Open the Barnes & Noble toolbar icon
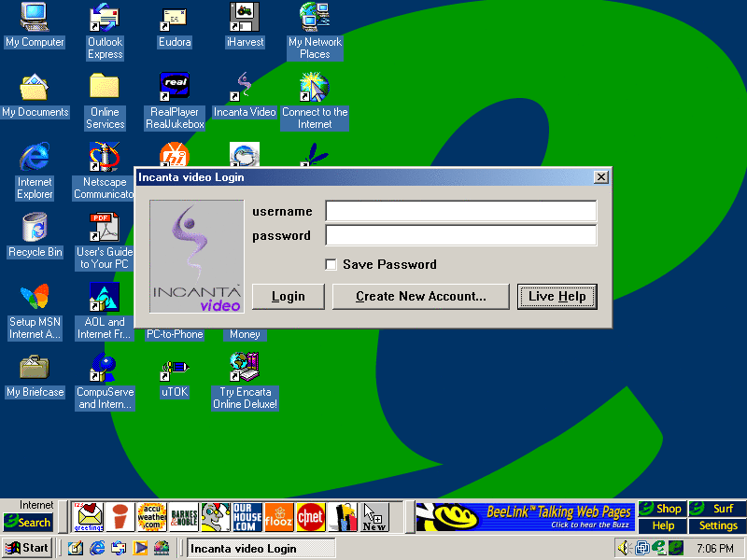Viewport: 747px width, 560px height. tap(183, 516)
